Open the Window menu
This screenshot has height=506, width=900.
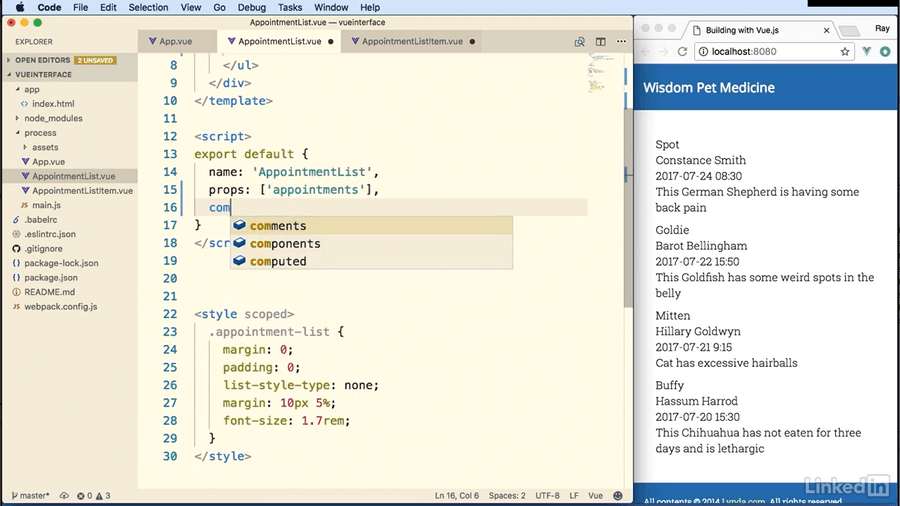point(331,7)
